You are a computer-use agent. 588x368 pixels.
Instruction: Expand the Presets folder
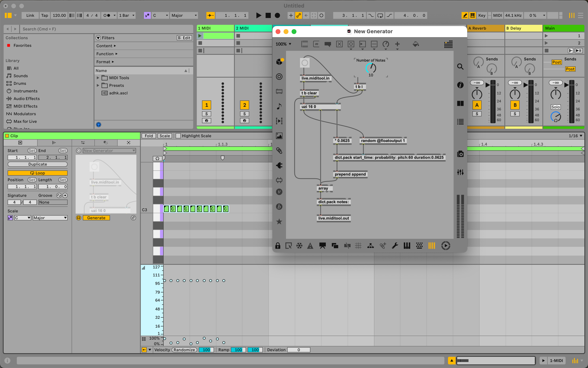tap(98, 85)
